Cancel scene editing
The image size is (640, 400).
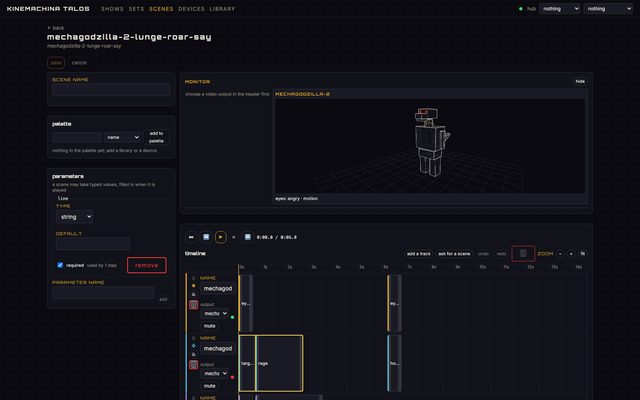coord(79,63)
